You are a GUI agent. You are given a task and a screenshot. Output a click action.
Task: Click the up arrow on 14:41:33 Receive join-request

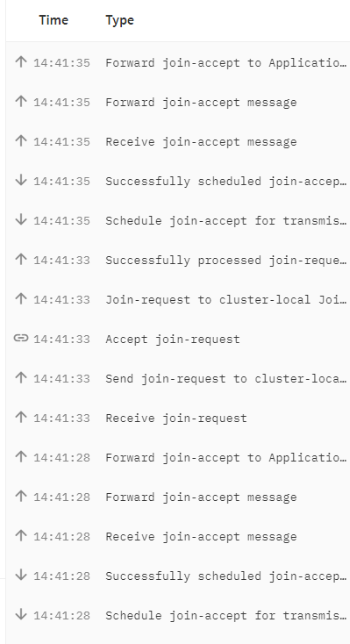point(21,417)
